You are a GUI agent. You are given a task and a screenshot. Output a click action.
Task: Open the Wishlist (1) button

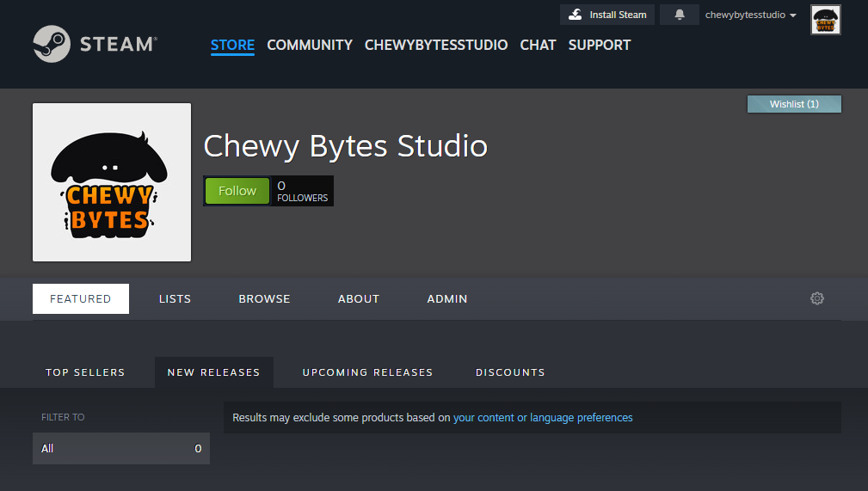(x=794, y=104)
